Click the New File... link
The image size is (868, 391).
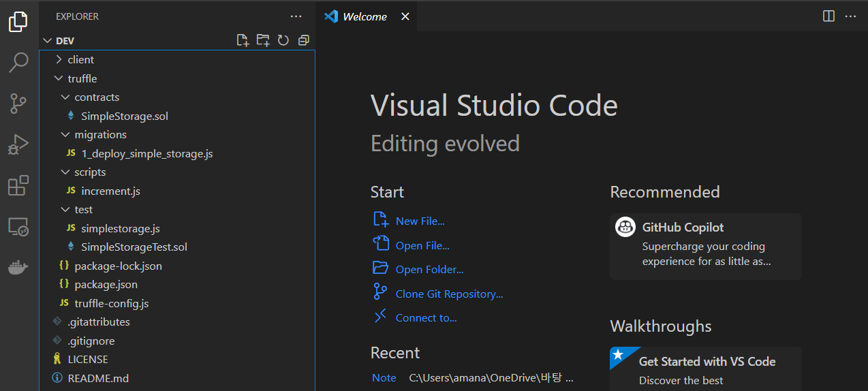420,221
